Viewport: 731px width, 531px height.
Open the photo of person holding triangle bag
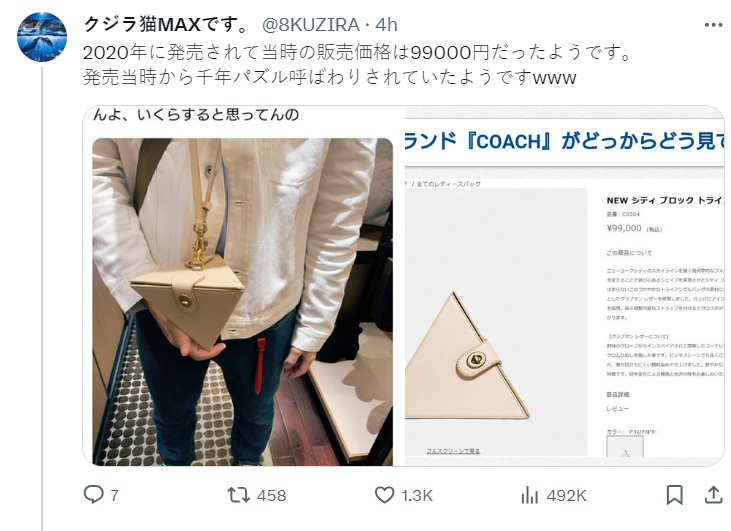(242, 302)
